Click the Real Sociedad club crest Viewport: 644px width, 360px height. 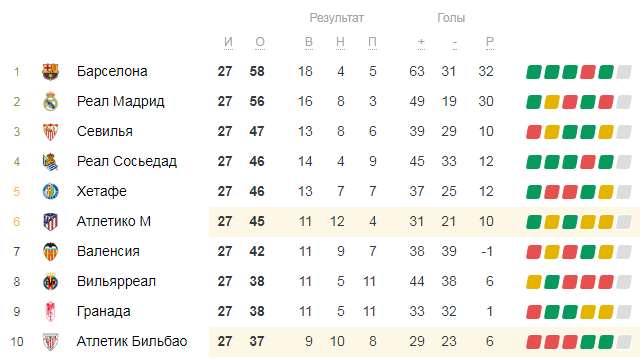coord(51,162)
